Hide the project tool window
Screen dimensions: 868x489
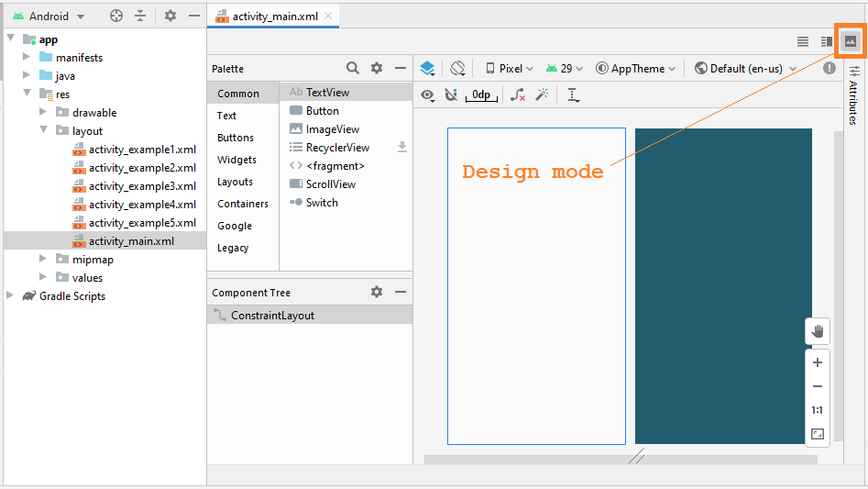tap(193, 17)
